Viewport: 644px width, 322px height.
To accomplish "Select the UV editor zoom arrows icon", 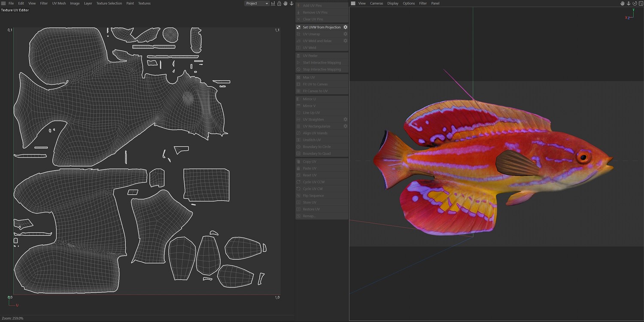I will click(292, 3).
